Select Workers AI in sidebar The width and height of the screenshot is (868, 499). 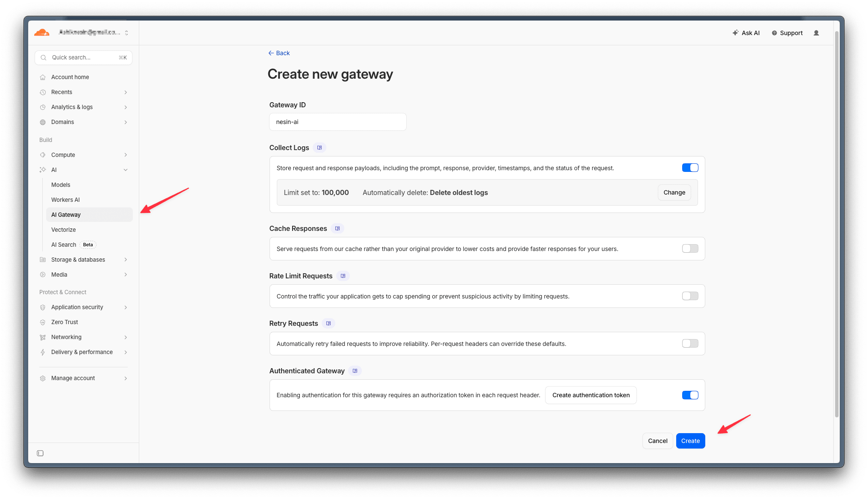point(65,200)
